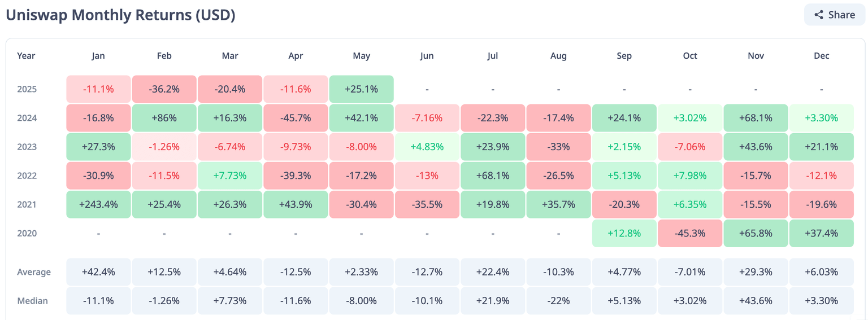Screen dimensions: 868x320
Task: Select the +86% February 2024 cell
Action: tap(164, 118)
